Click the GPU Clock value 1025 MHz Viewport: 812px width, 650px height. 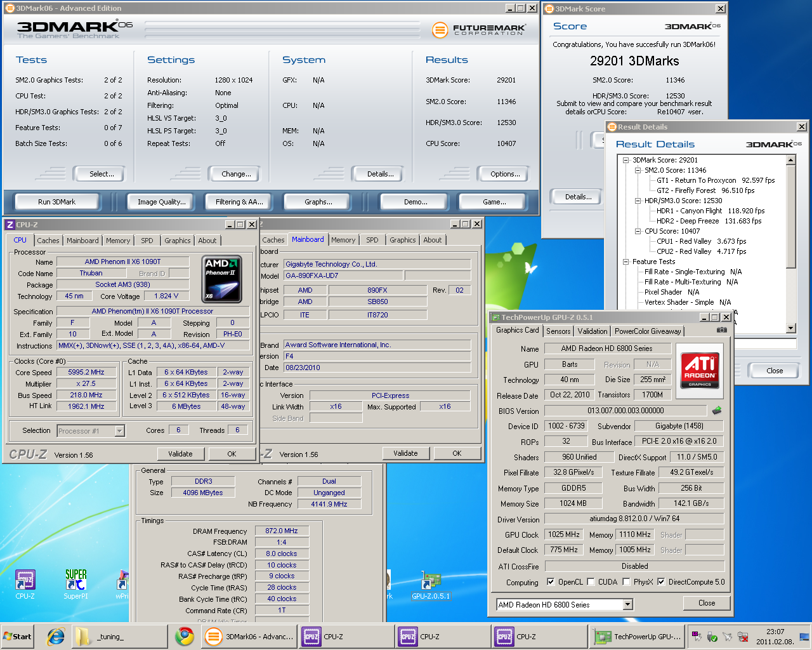coord(564,534)
